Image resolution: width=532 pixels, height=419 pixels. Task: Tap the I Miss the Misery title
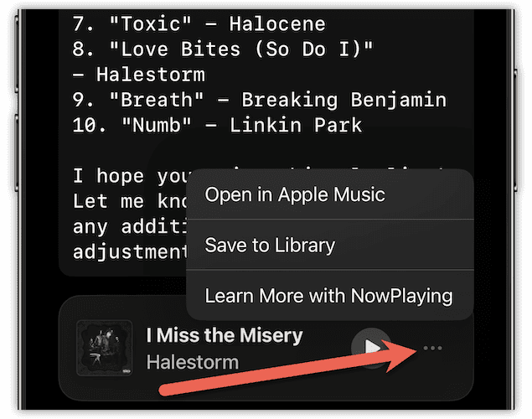225,335
